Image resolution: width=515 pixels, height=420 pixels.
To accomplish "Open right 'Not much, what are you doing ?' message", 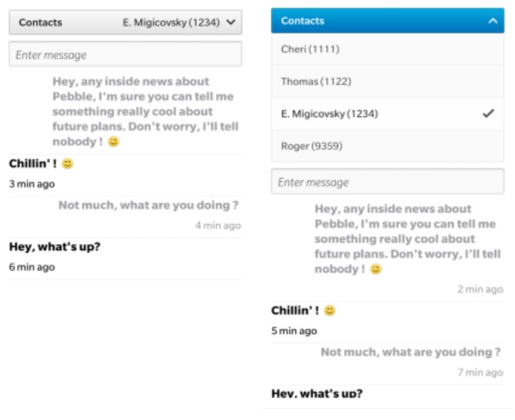I will coord(411,352).
